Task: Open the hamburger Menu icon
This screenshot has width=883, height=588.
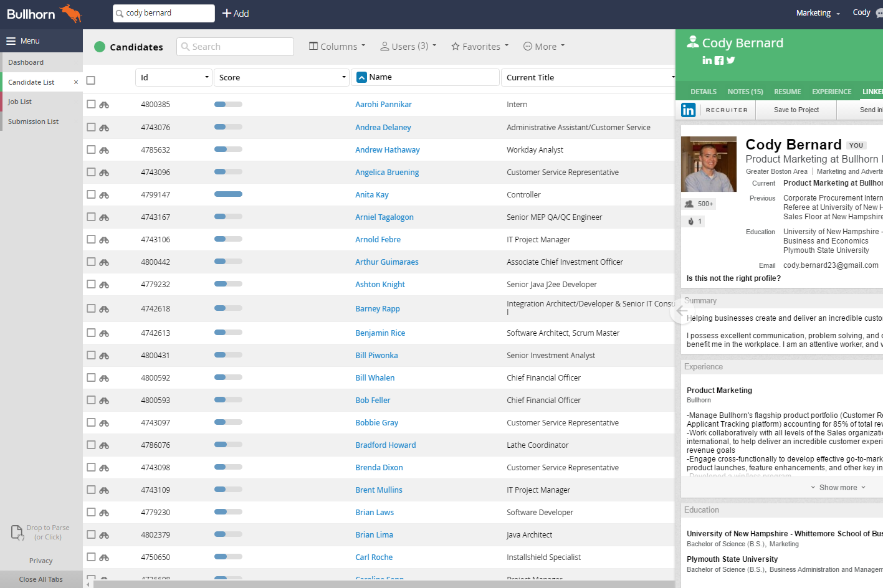Action: (11, 41)
